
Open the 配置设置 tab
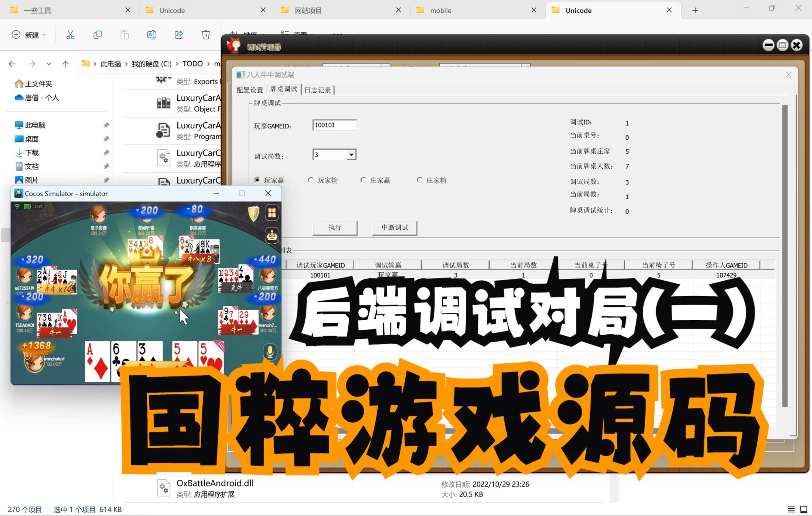(250, 90)
